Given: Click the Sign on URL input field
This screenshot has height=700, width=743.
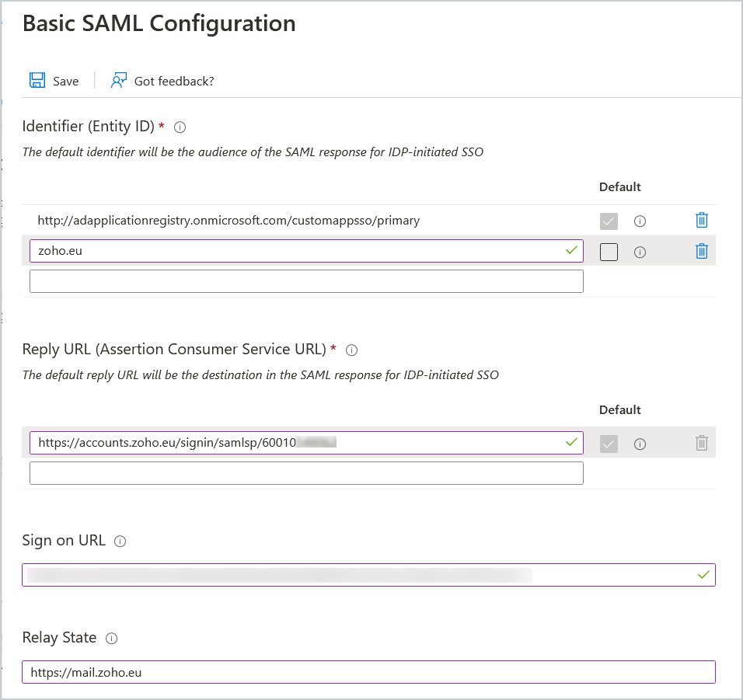Looking at the screenshot, I should pyautogui.click(x=368, y=575).
